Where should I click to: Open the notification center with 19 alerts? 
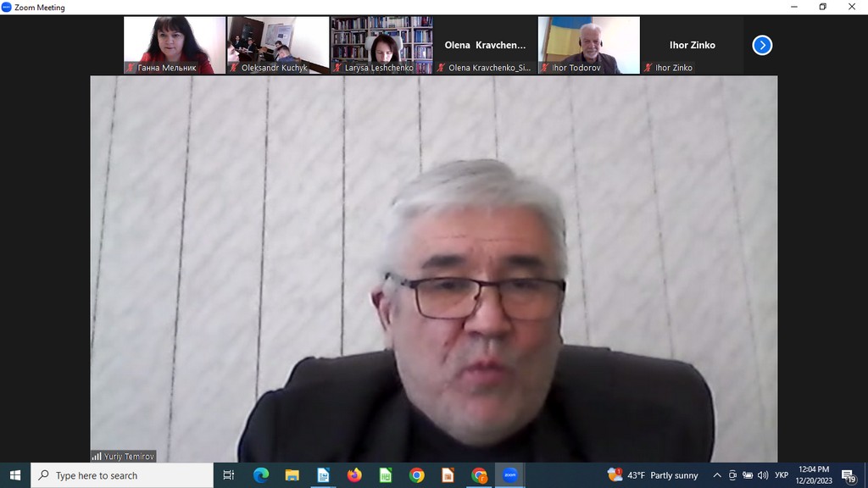[848, 475]
